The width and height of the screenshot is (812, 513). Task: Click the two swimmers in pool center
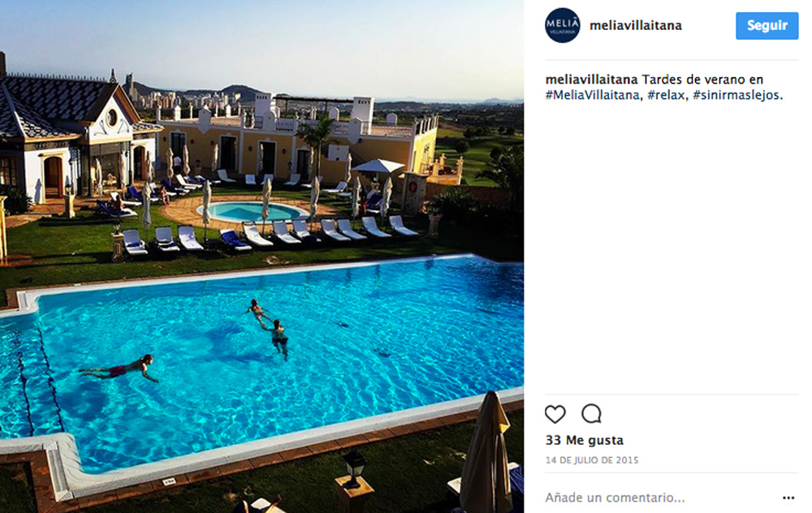[269, 328]
